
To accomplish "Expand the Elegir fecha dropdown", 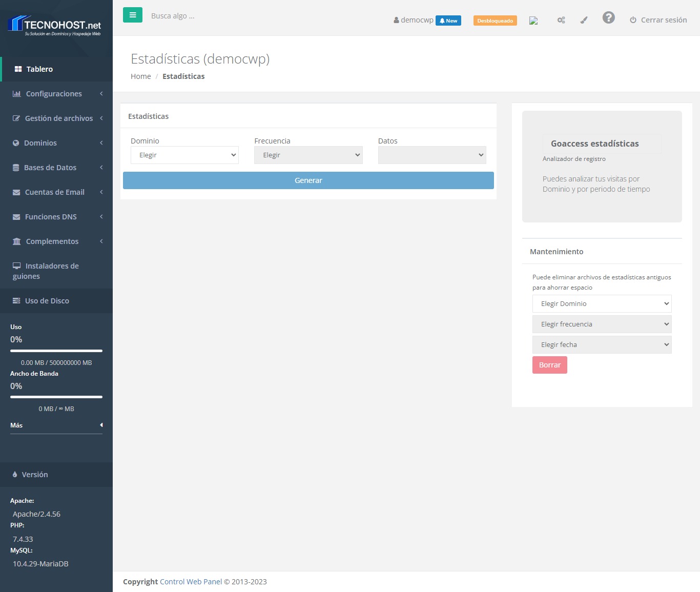I will 602,344.
